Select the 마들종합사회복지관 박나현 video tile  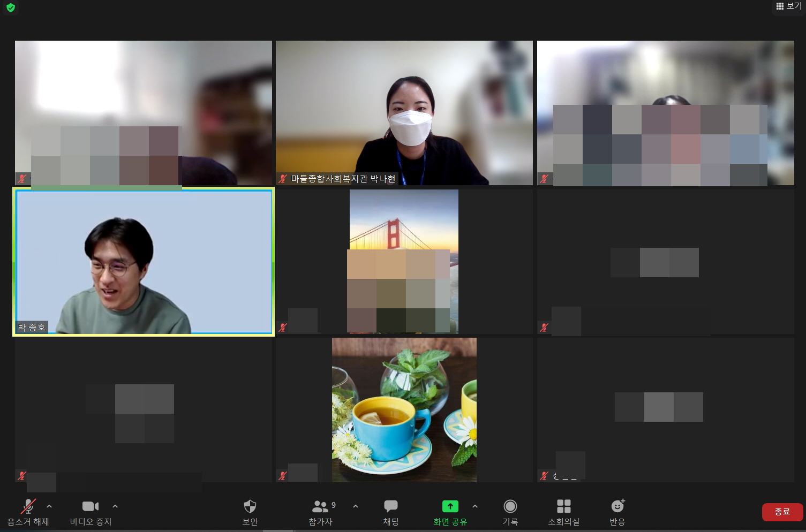tap(404, 113)
